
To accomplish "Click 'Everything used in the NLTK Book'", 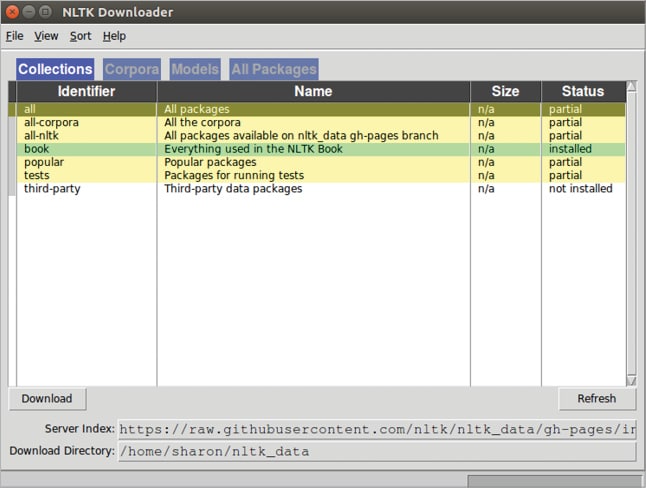I will (253, 149).
